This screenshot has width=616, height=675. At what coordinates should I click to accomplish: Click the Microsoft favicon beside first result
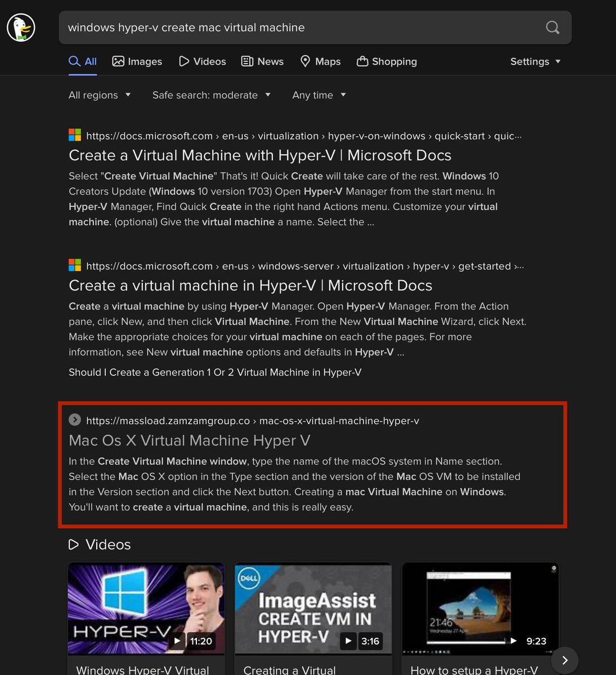click(75, 136)
